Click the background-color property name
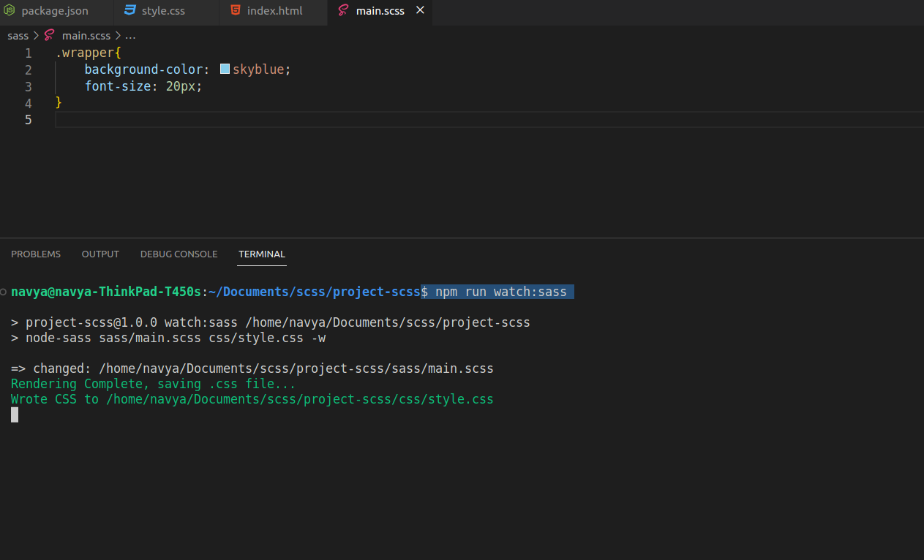This screenshot has width=924, height=560. tap(143, 69)
